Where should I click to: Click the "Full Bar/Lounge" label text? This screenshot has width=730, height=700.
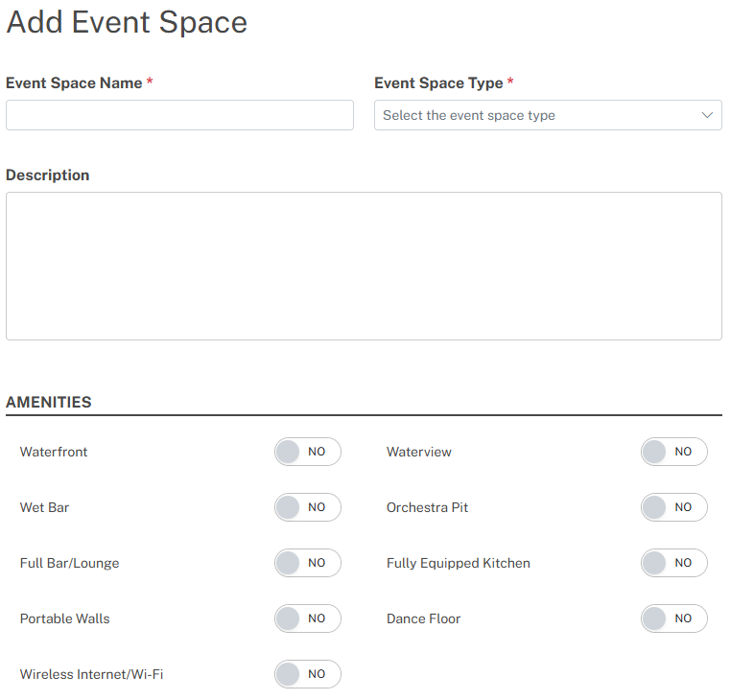pyautogui.click(x=69, y=563)
